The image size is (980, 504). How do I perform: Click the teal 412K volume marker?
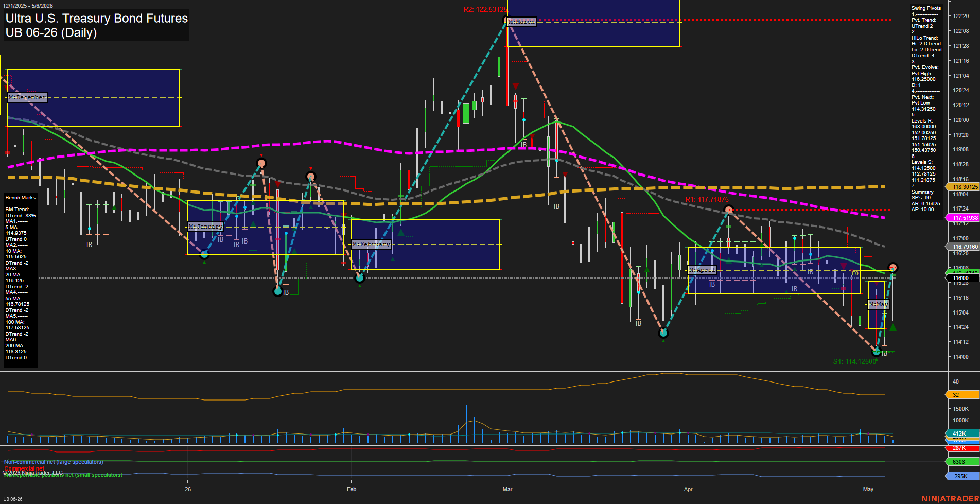[x=962, y=433]
